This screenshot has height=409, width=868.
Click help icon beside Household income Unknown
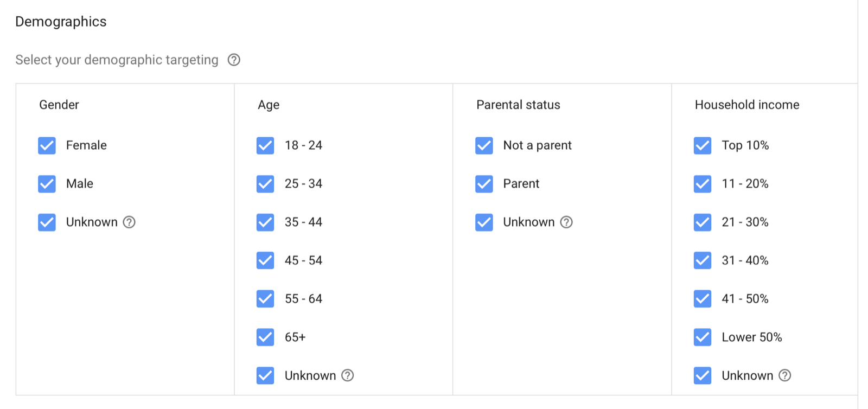click(x=785, y=375)
